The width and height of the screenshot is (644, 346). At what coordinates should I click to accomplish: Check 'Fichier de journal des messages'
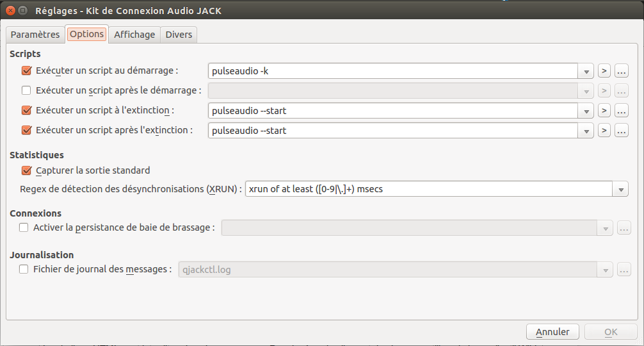tap(24, 269)
